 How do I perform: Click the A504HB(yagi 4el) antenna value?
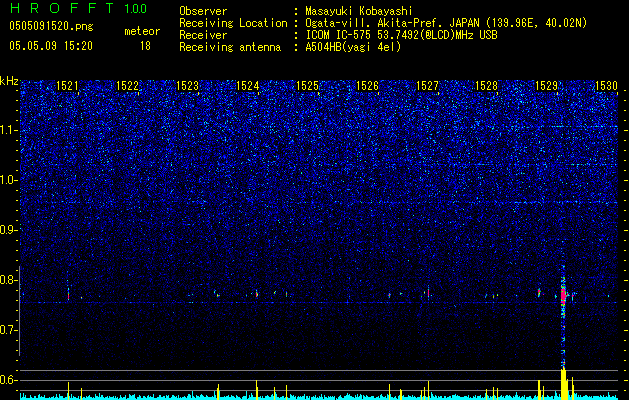(353, 47)
